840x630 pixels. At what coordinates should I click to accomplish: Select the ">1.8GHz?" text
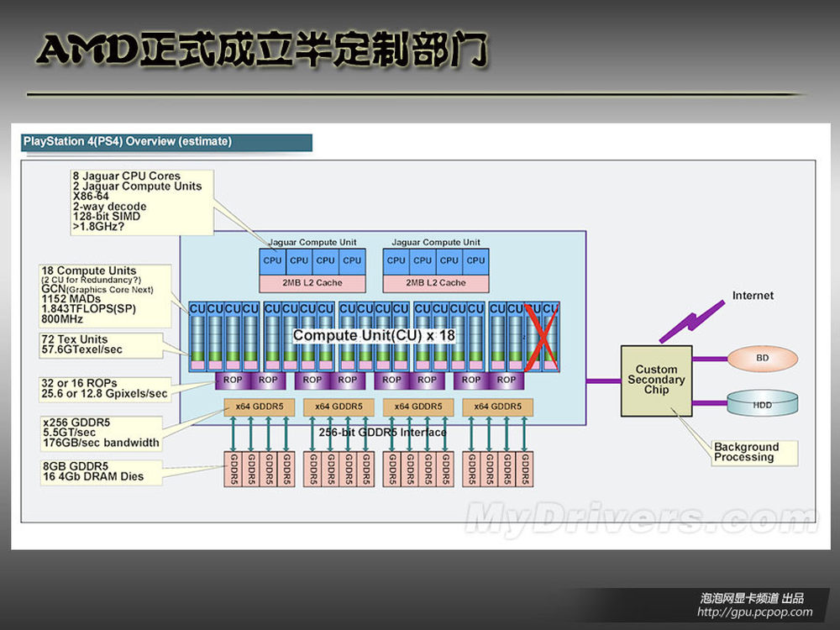click(x=98, y=227)
